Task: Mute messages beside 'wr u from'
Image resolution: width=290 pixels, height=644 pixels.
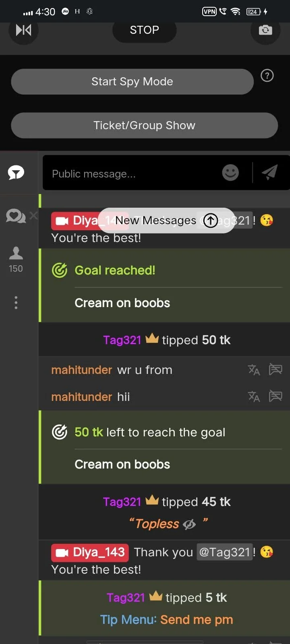Action: (275, 369)
